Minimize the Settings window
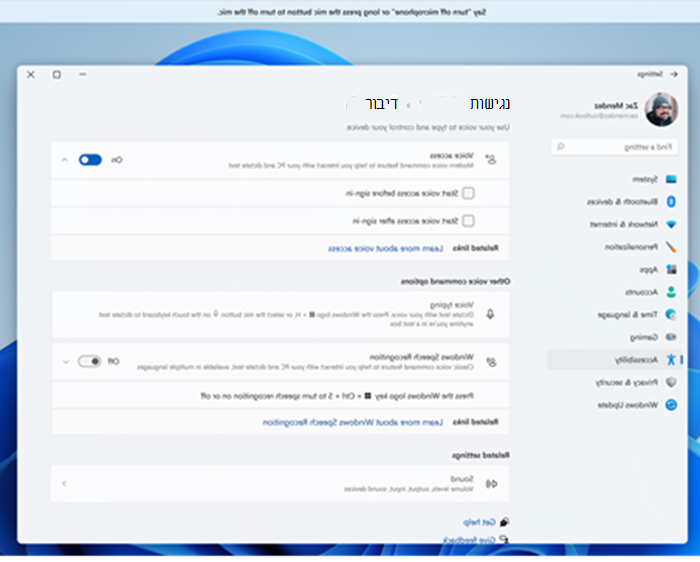 pos(83,74)
